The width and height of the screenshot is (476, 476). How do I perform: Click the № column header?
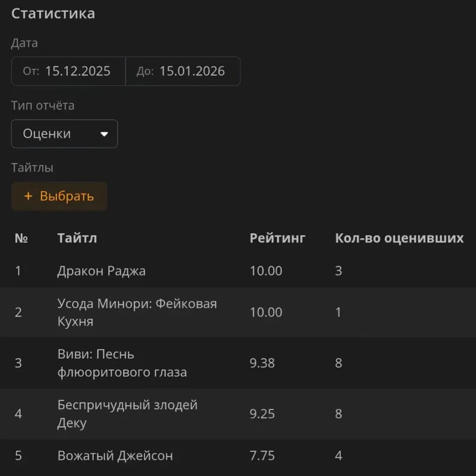coord(21,239)
